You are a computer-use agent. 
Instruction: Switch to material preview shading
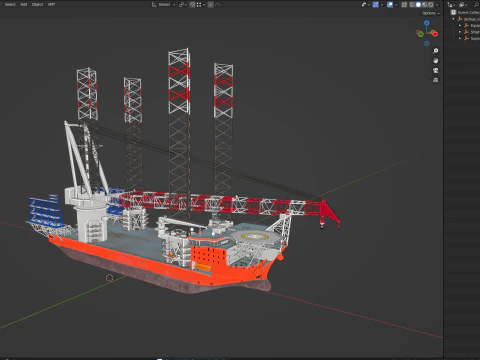(425, 5)
